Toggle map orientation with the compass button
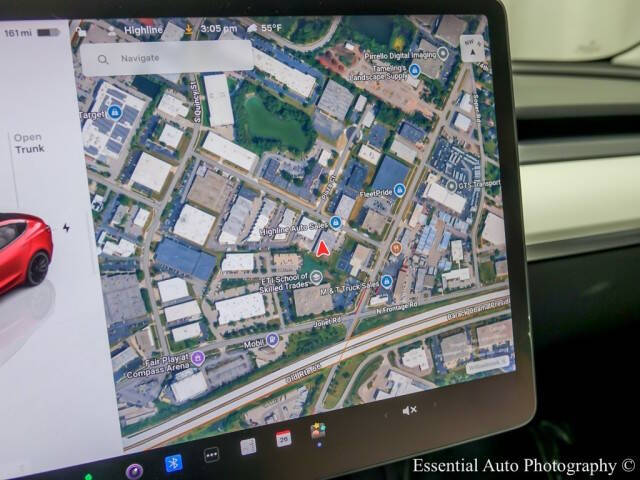The image size is (640, 480). point(472,47)
